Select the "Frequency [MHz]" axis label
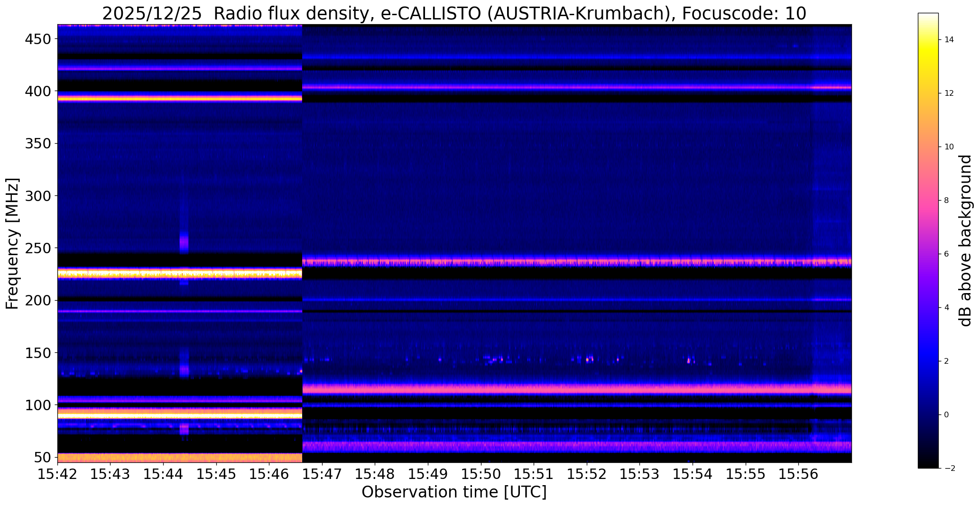 [12, 244]
